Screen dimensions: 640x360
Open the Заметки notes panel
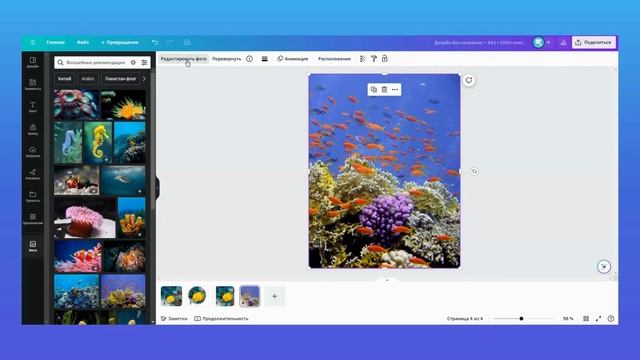(174, 318)
